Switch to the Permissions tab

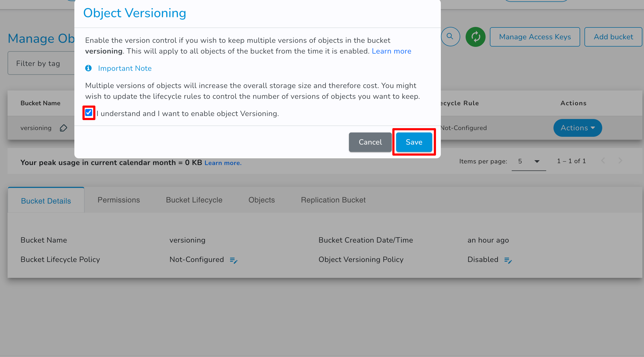click(119, 200)
